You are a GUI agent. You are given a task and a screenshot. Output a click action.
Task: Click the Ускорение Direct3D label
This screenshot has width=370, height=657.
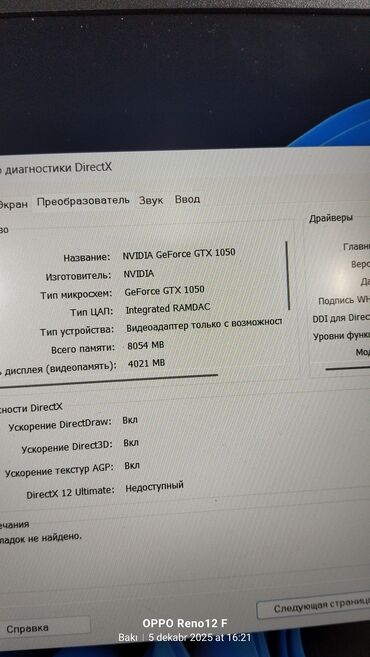point(67,447)
